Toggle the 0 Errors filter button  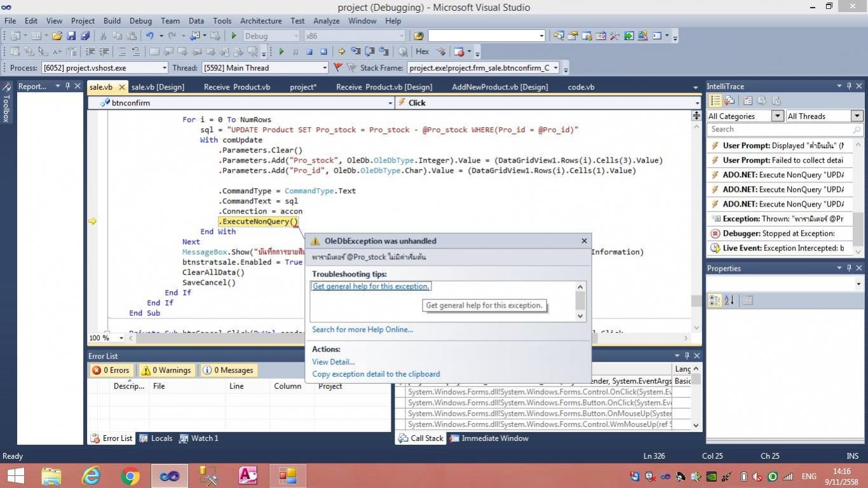tap(111, 370)
